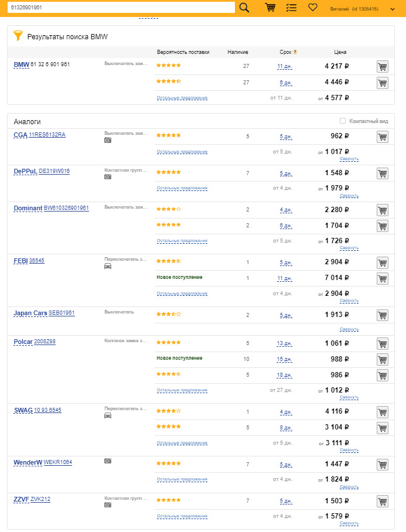Expand Остальные предложения for BMW
406x532 pixels.
point(182,98)
